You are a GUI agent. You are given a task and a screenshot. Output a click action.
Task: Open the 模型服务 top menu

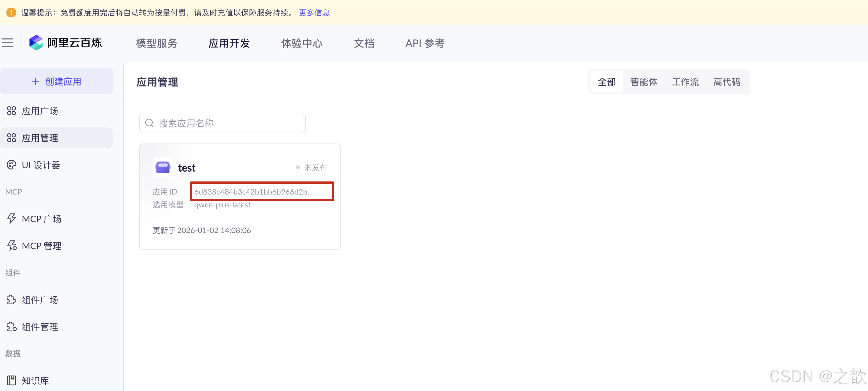tap(156, 43)
